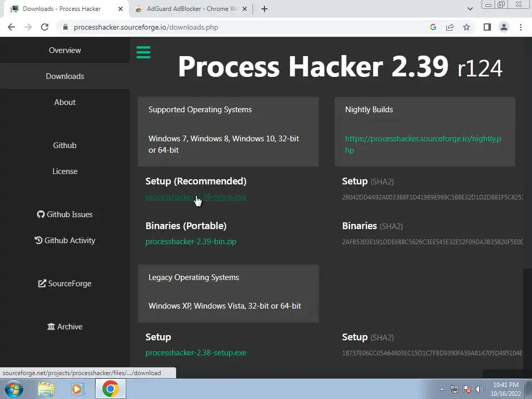532x399 pixels.
Task: Download processhacker-2.39-setup.exe
Action: (x=196, y=197)
